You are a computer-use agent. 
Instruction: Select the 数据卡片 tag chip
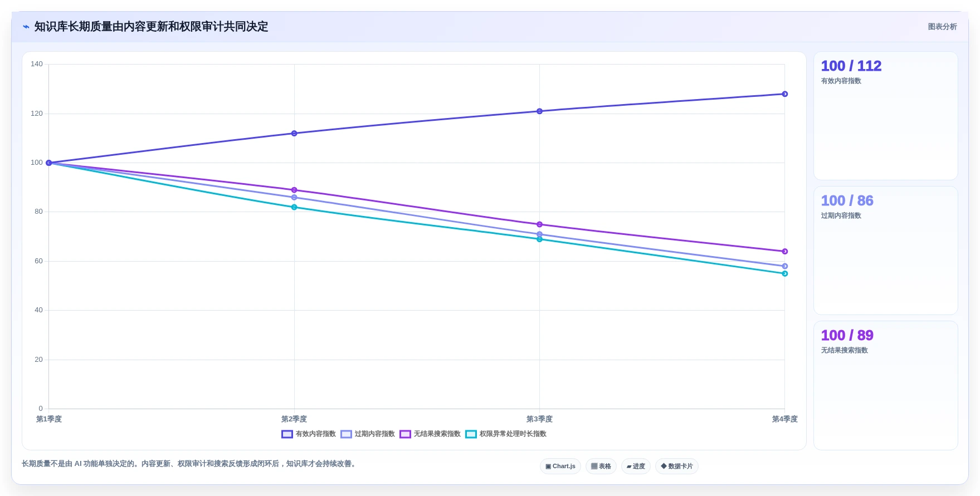[x=677, y=466]
